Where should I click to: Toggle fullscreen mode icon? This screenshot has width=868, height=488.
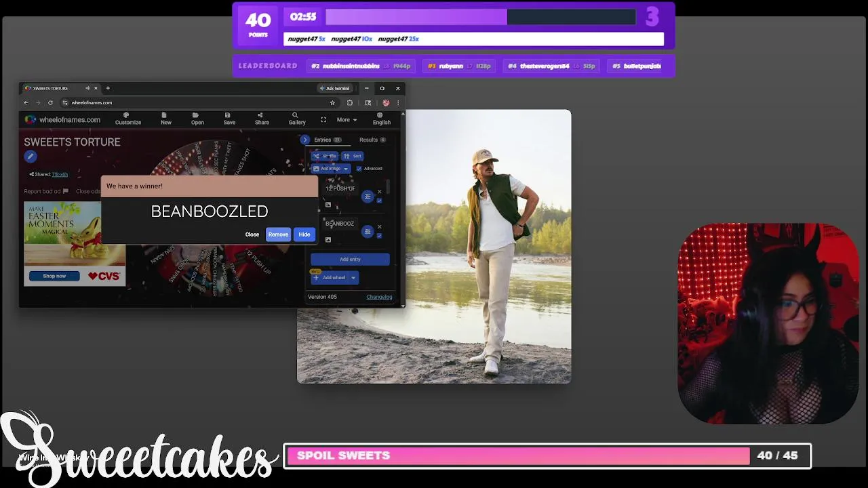[323, 120]
